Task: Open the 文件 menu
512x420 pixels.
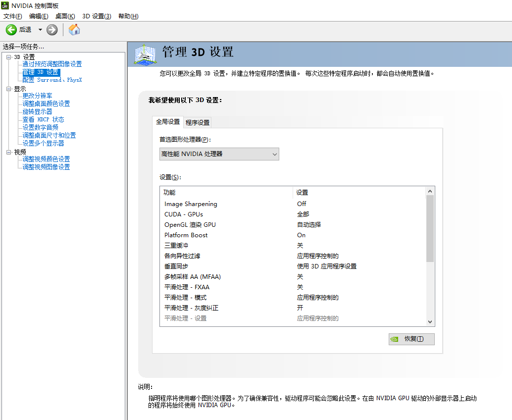Action: [x=12, y=16]
